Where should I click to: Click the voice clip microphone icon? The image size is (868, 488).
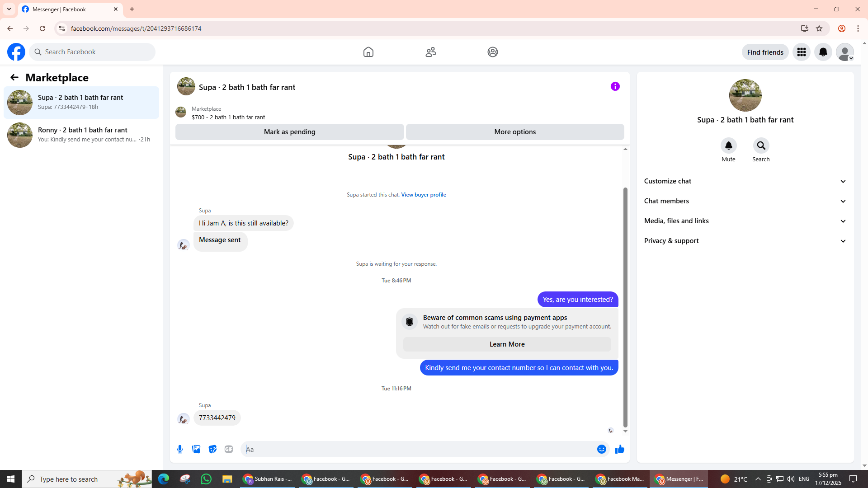click(x=180, y=449)
